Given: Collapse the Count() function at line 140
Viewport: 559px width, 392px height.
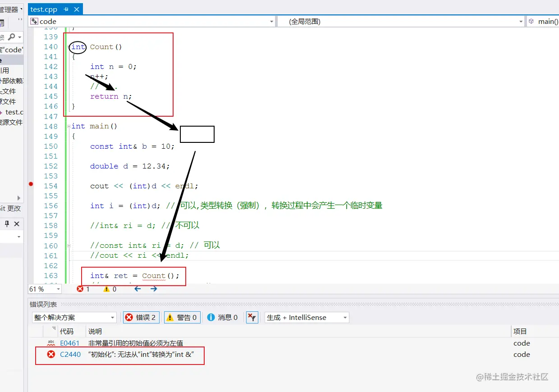Looking at the screenshot, I should (69, 47).
